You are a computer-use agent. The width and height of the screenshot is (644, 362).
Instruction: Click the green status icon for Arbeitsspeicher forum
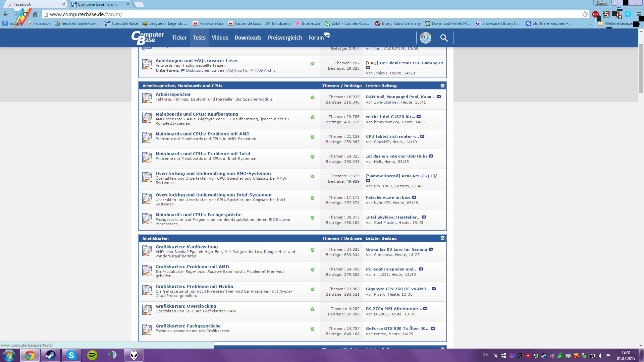(312, 98)
